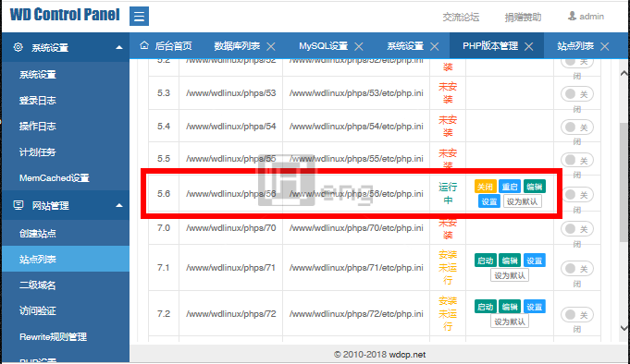Toggle the switch in PHP 5.6 row

pos(579,195)
